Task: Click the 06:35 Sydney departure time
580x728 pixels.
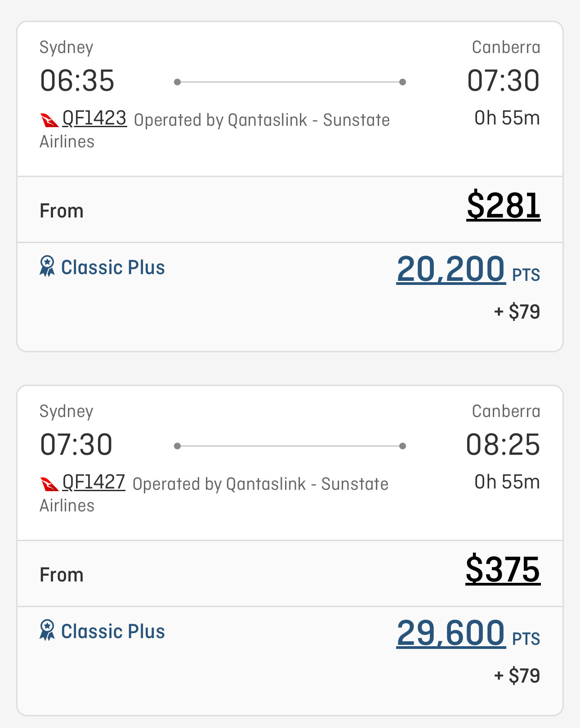Action: pyautogui.click(x=77, y=81)
